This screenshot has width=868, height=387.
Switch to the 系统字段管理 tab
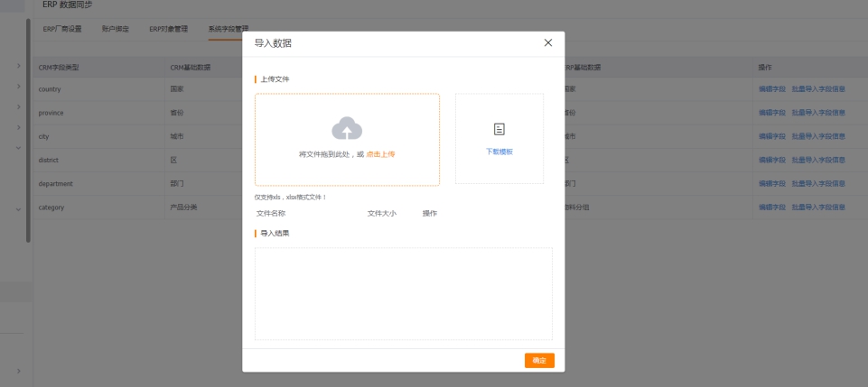229,29
